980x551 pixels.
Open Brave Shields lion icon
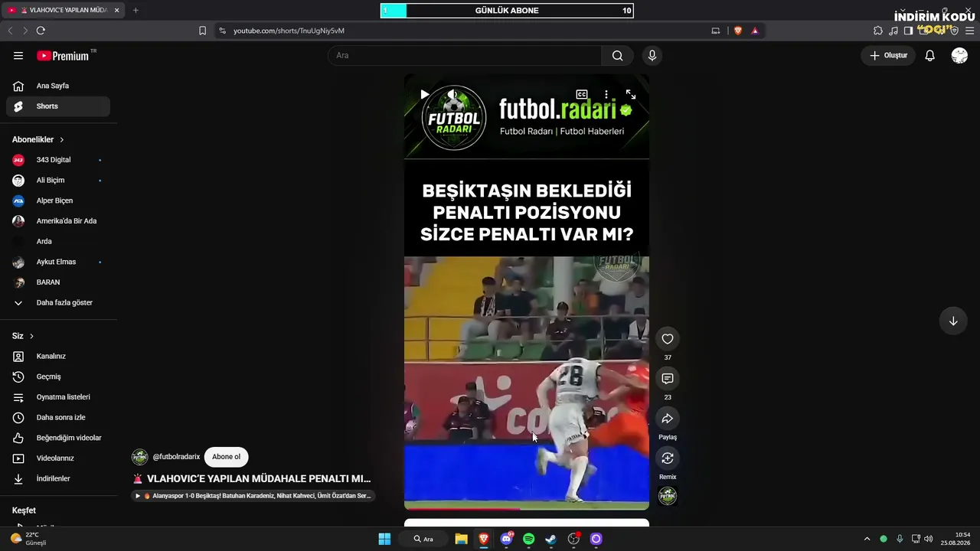point(738,31)
